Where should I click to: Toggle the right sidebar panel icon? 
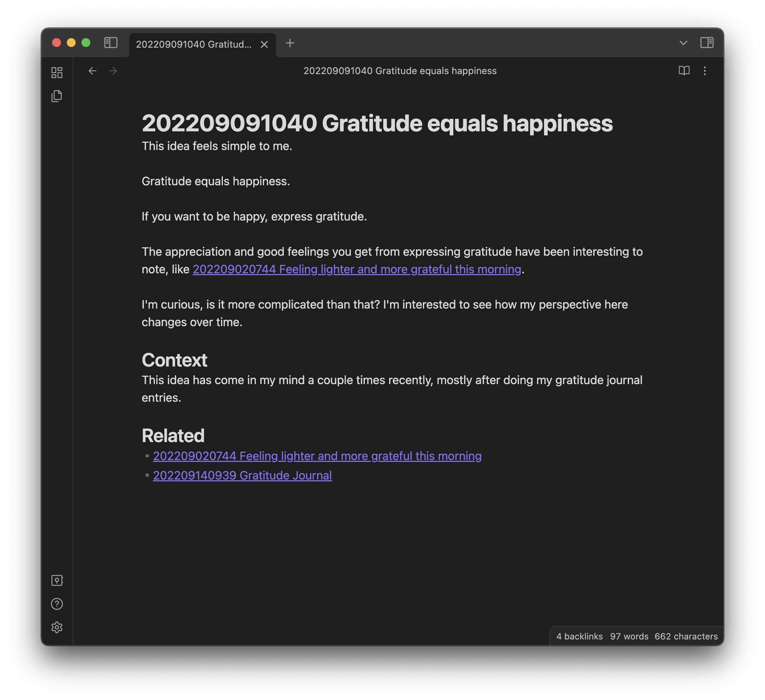(x=707, y=43)
